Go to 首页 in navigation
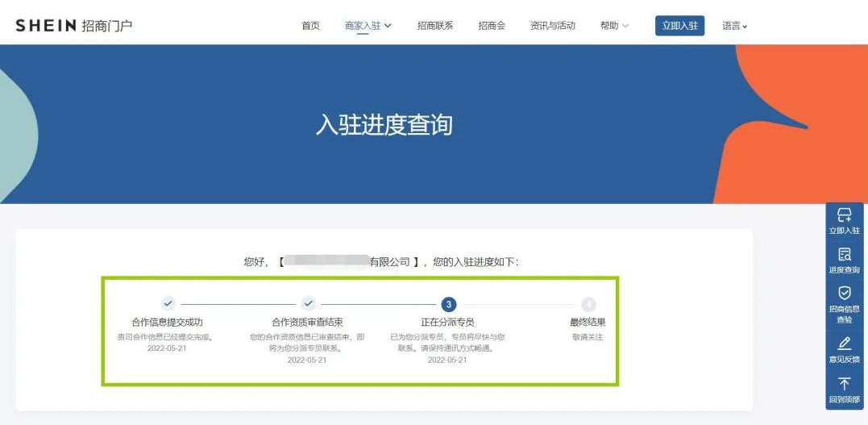The height and width of the screenshot is (425, 868). click(310, 26)
